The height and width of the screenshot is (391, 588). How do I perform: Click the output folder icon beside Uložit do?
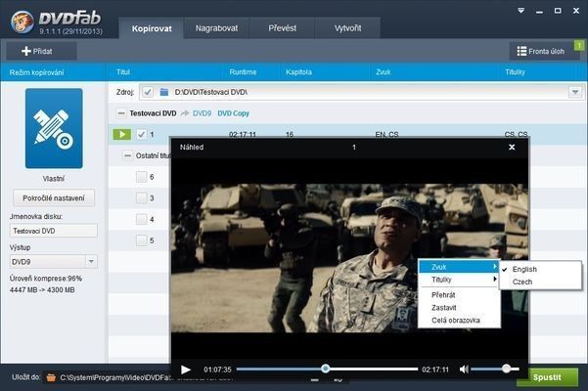click(51, 377)
